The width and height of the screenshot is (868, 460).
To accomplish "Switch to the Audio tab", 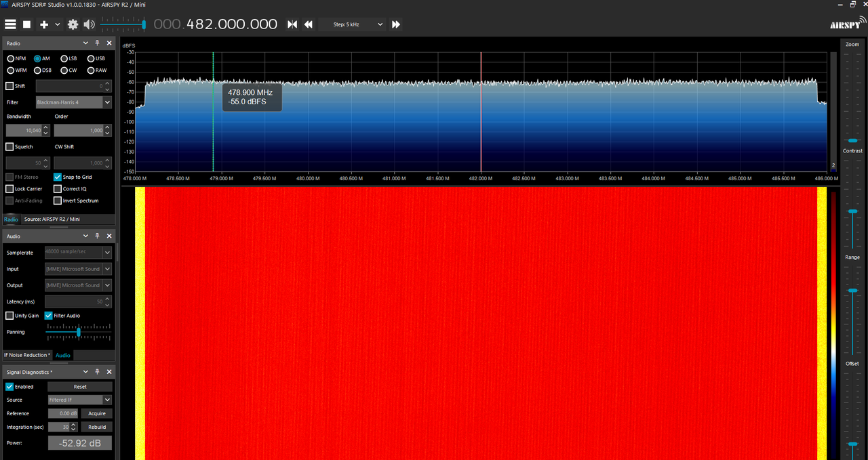I will 63,355.
